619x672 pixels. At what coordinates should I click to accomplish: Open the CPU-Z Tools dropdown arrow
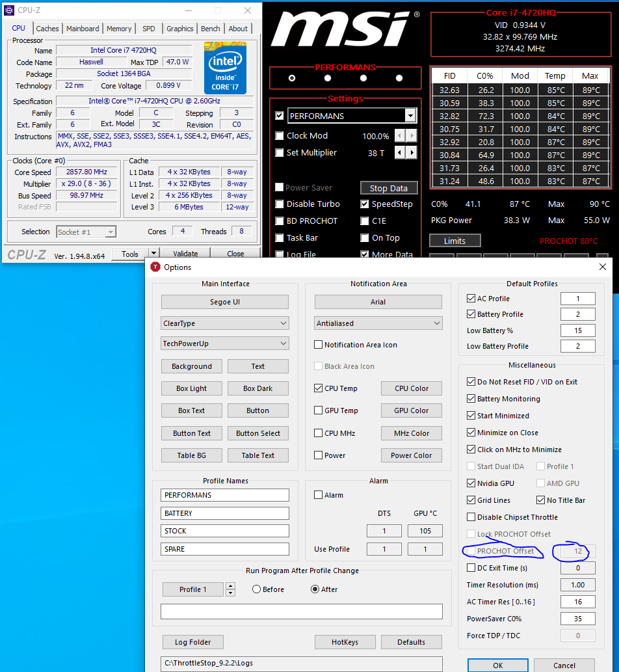(153, 253)
